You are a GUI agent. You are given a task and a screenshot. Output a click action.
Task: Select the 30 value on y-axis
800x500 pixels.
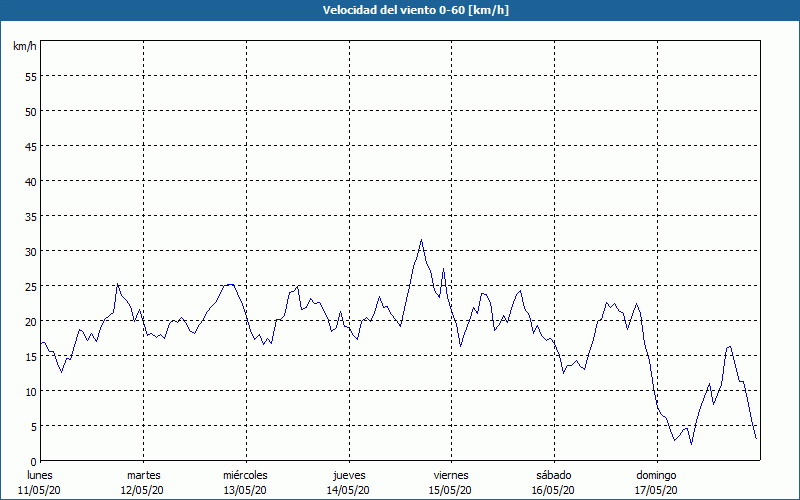pyautogui.click(x=31, y=252)
